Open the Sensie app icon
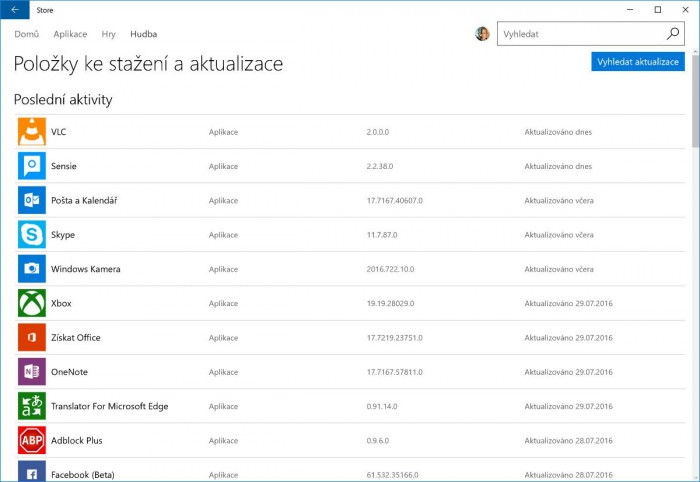 point(32,166)
